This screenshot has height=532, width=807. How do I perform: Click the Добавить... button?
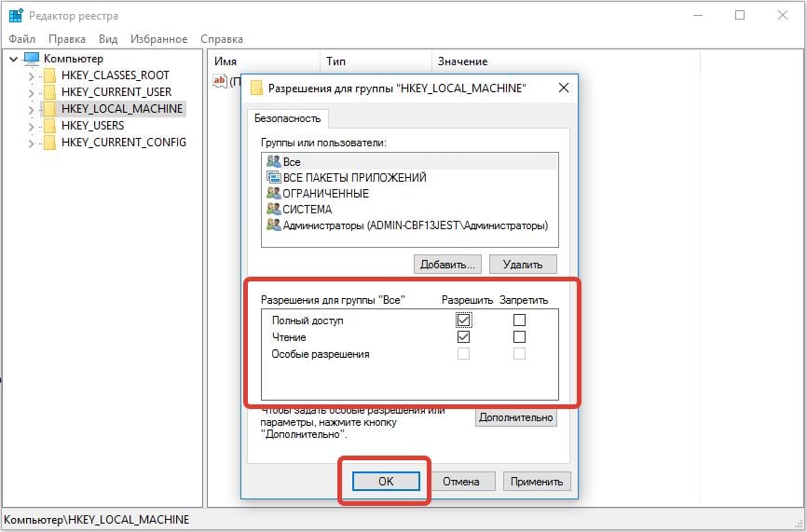click(x=447, y=265)
